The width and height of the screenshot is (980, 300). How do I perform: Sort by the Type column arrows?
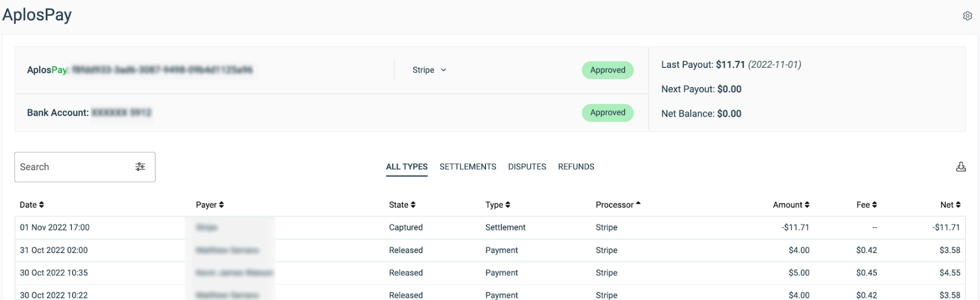(x=508, y=205)
